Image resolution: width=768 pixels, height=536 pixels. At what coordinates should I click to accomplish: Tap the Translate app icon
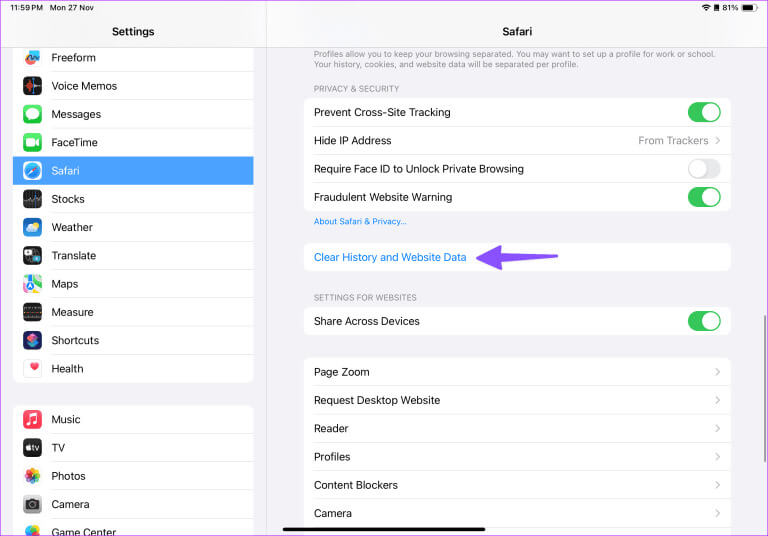32,256
